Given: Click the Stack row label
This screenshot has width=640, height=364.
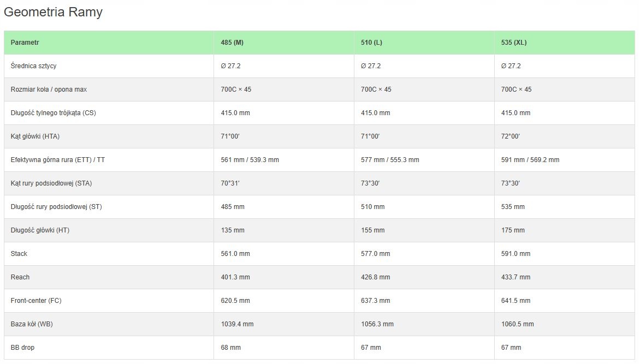Looking at the screenshot, I should click(x=19, y=254).
